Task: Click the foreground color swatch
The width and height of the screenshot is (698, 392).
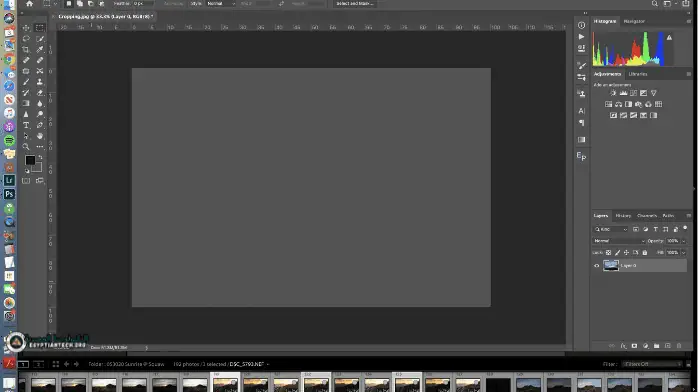Action: (30, 160)
